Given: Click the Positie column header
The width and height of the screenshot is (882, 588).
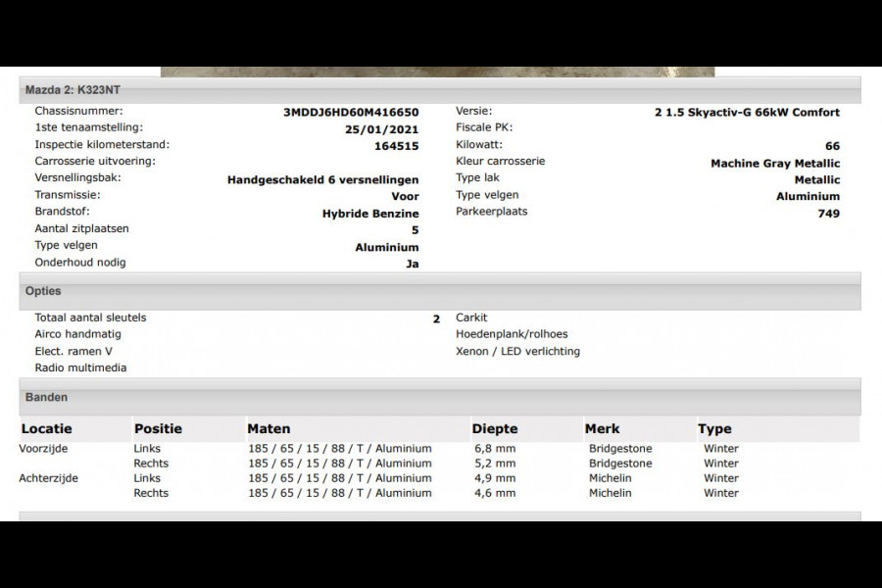Looking at the screenshot, I should coord(158,429).
